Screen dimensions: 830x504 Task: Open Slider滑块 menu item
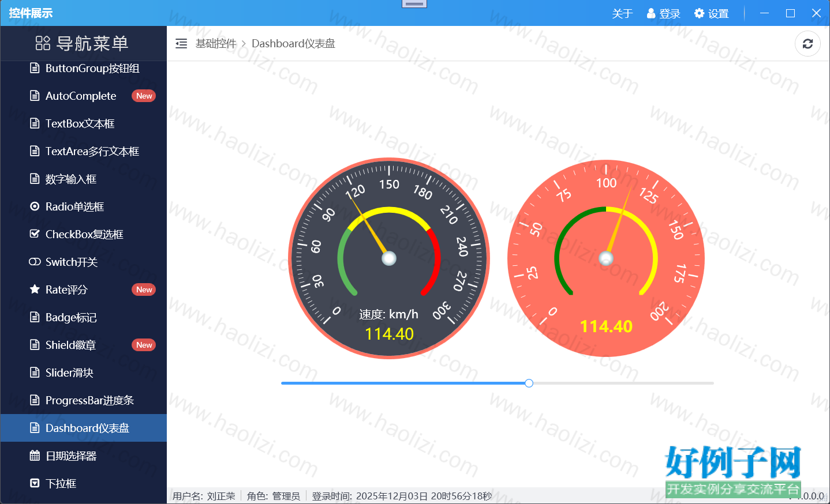click(84, 373)
